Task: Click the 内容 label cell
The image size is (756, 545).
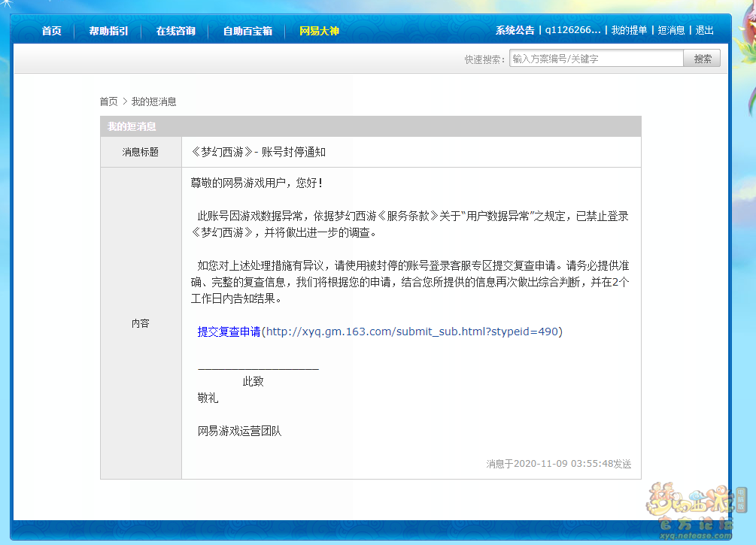Action: (141, 323)
